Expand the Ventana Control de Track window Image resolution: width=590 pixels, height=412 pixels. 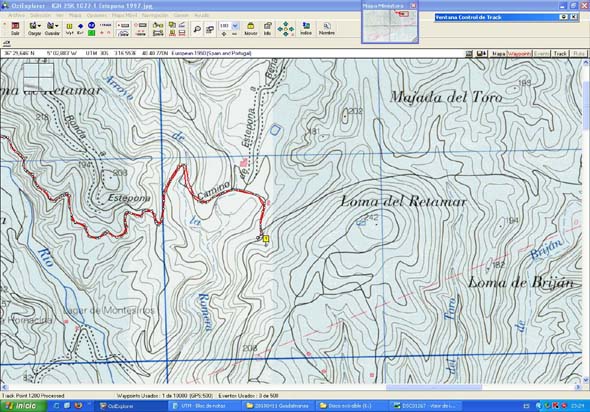pos(564,17)
